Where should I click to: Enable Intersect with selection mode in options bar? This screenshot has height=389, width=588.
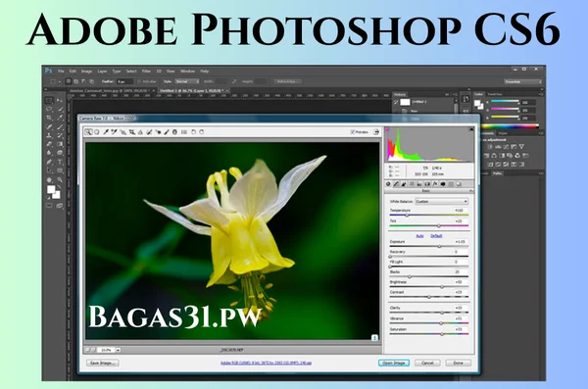click(x=91, y=81)
